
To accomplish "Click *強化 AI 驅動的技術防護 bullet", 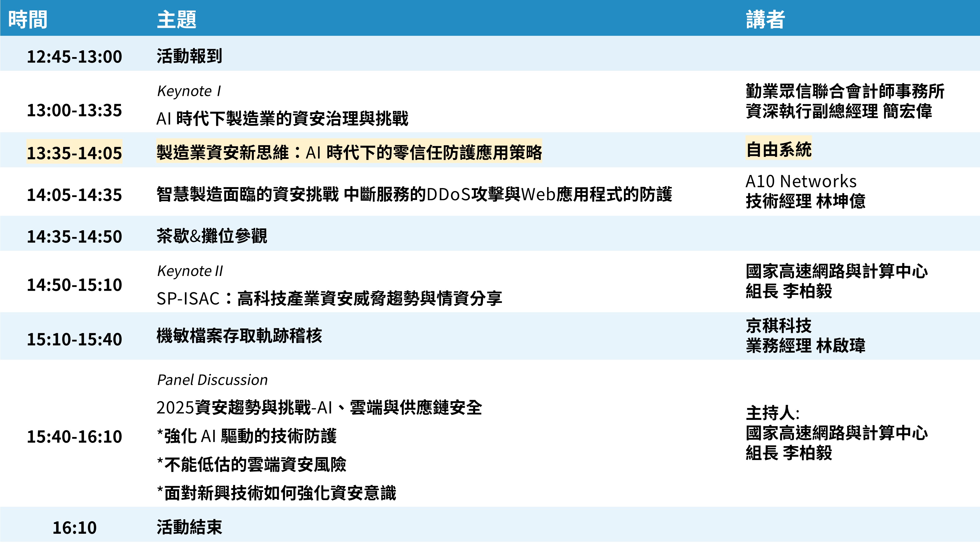I will 247,436.
